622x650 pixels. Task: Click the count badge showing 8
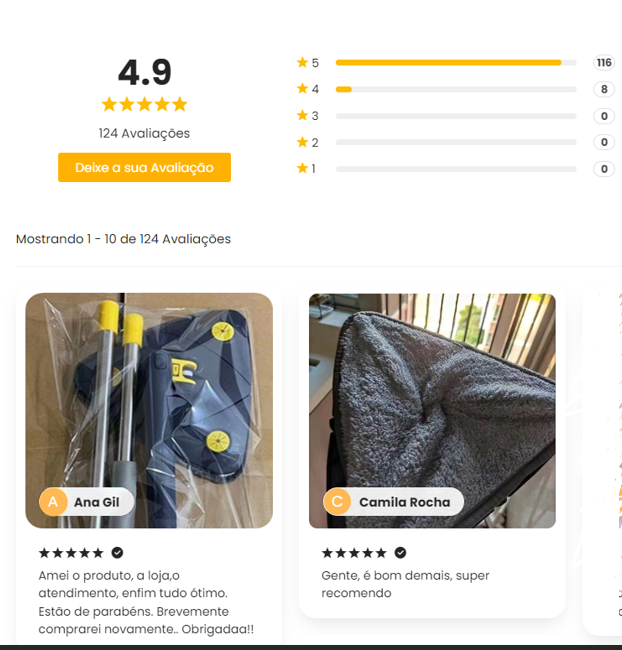click(x=604, y=89)
